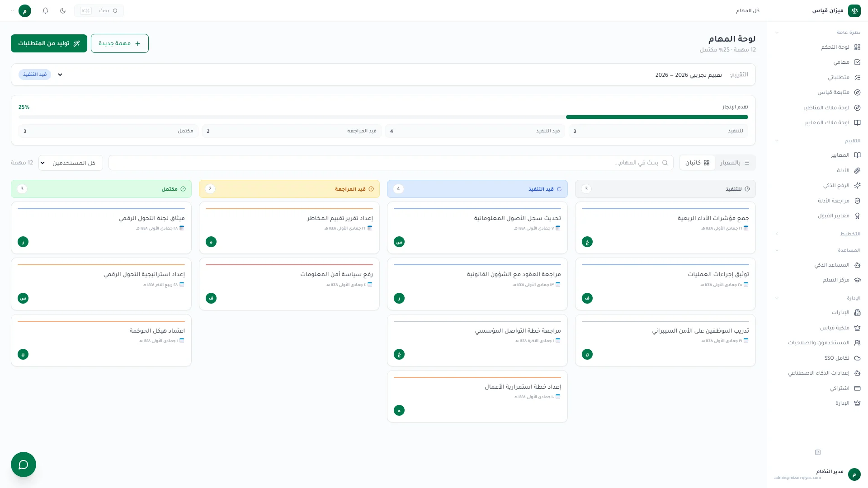Switch to كانبان view
This screenshot has width=868, height=488.
(x=698, y=163)
